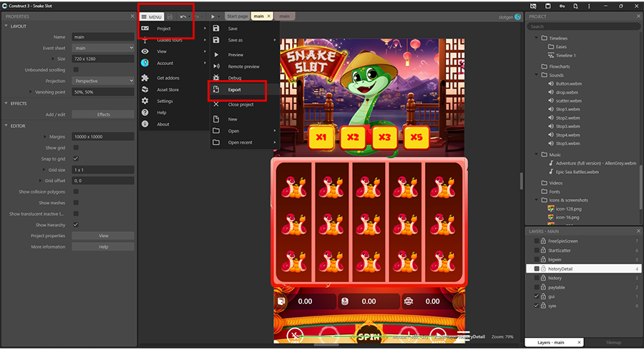Expand the Open submenu arrow
The width and height of the screenshot is (644, 350).
275,131
